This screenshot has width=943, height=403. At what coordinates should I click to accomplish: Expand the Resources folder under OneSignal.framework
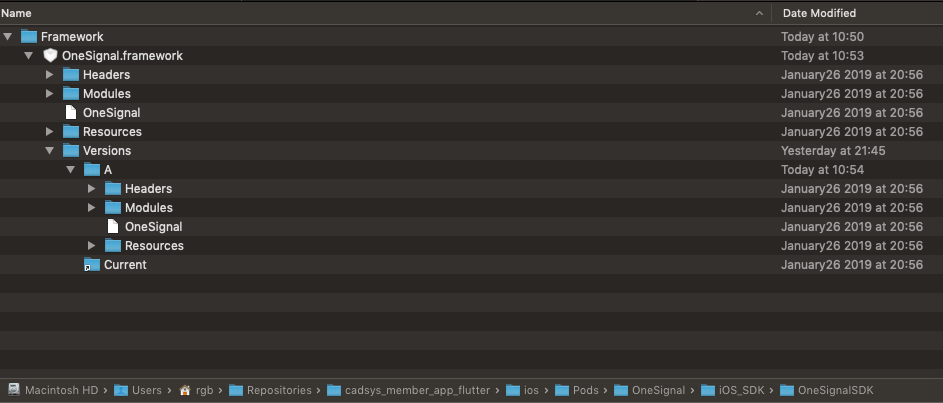(50, 132)
